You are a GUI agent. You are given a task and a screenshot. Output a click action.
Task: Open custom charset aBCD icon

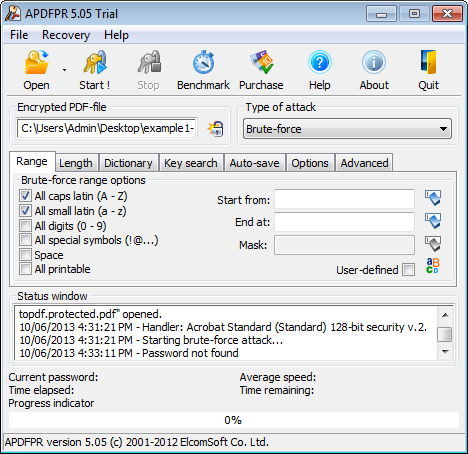433,266
